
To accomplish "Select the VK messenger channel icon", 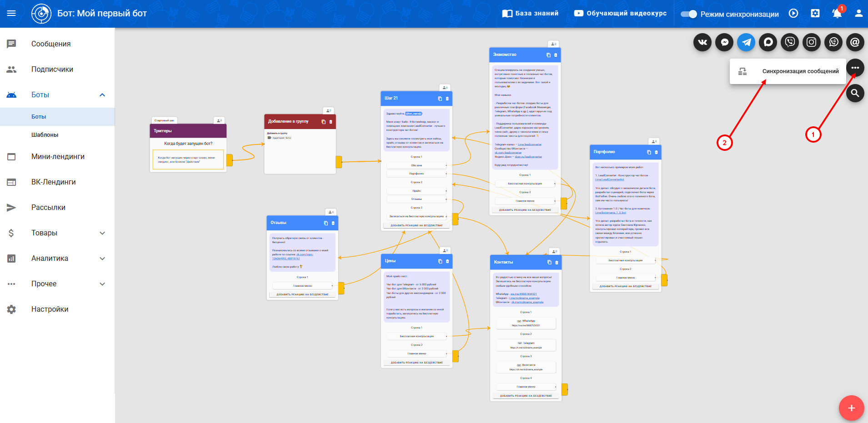I will click(702, 42).
